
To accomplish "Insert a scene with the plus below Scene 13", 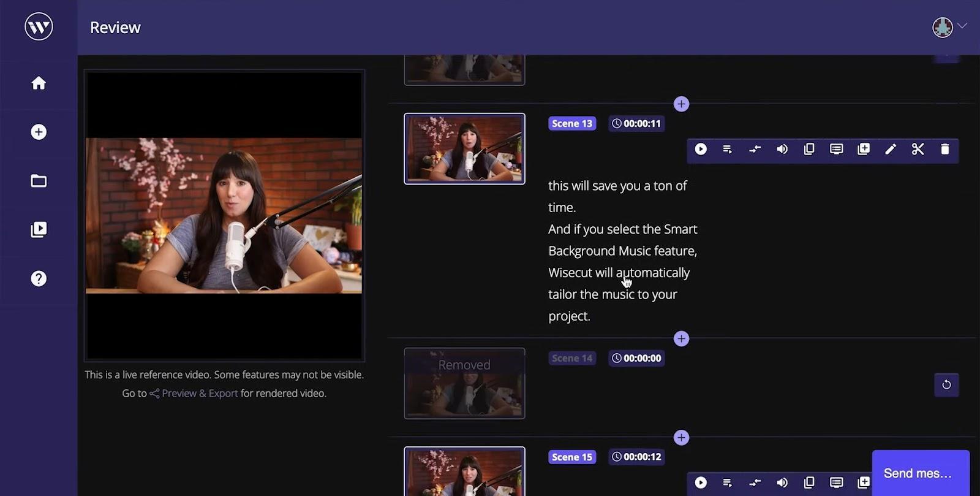I will 681,338.
